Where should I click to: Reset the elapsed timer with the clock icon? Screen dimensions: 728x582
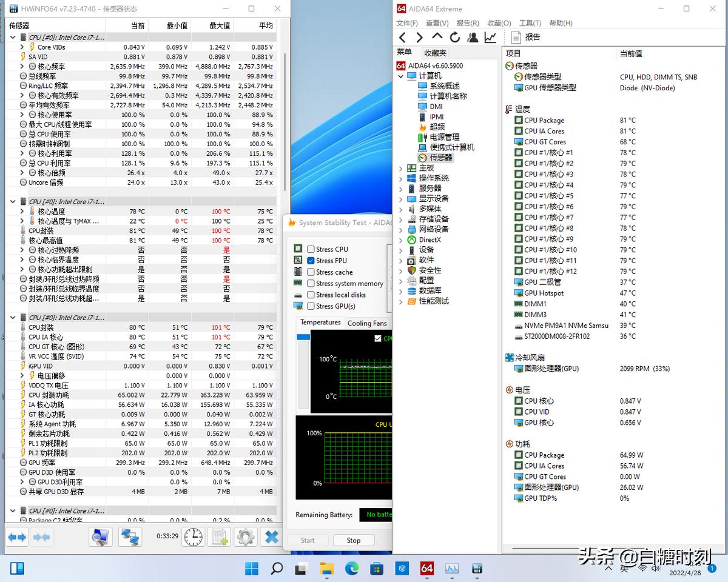pyautogui.click(x=193, y=537)
